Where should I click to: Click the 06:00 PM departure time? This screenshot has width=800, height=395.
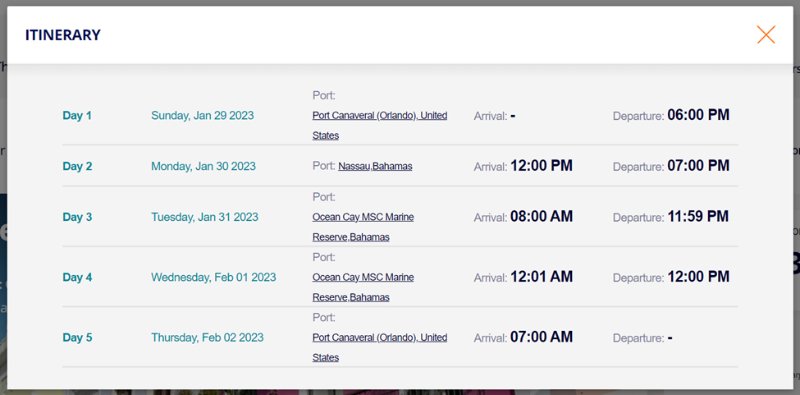coord(698,115)
